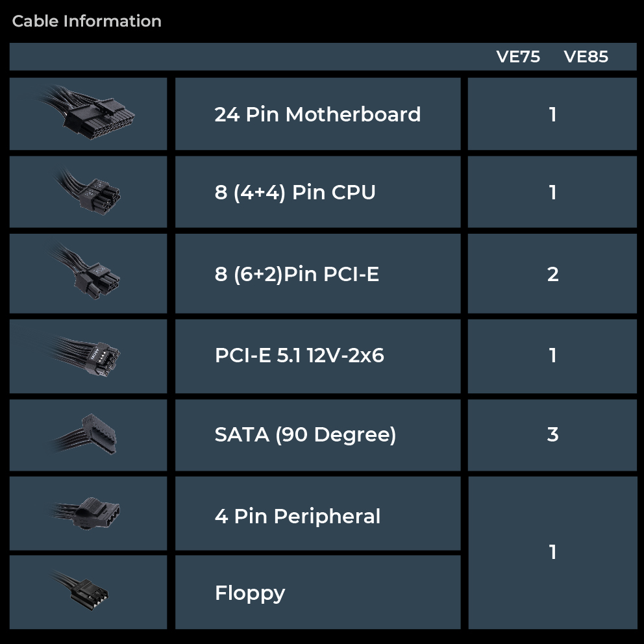Click the 24 Pin Motherboard connector image
This screenshot has height=644, width=644.
[x=89, y=114]
